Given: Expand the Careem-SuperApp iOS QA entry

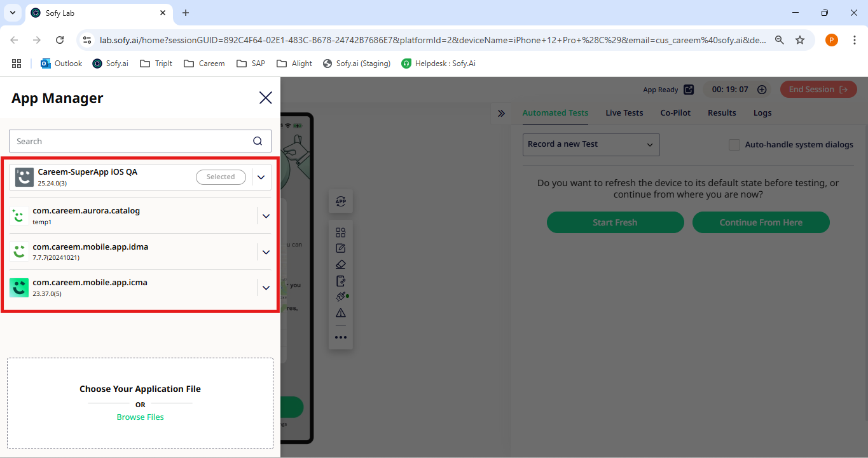Looking at the screenshot, I should tap(261, 177).
